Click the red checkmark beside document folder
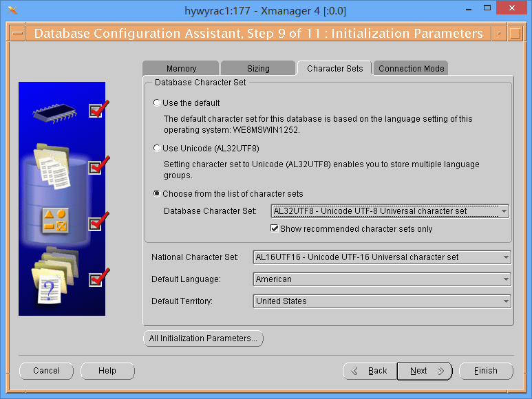532x399 pixels. 98,165
